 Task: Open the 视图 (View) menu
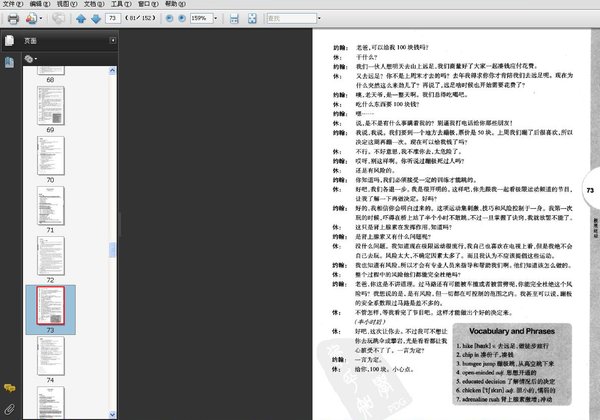pos(67,4)
